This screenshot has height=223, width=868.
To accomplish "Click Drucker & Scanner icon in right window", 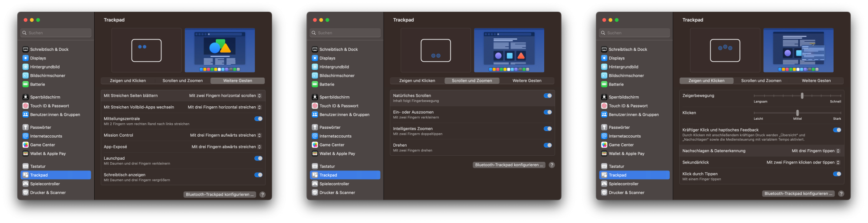I will click(x=604, y=192).
